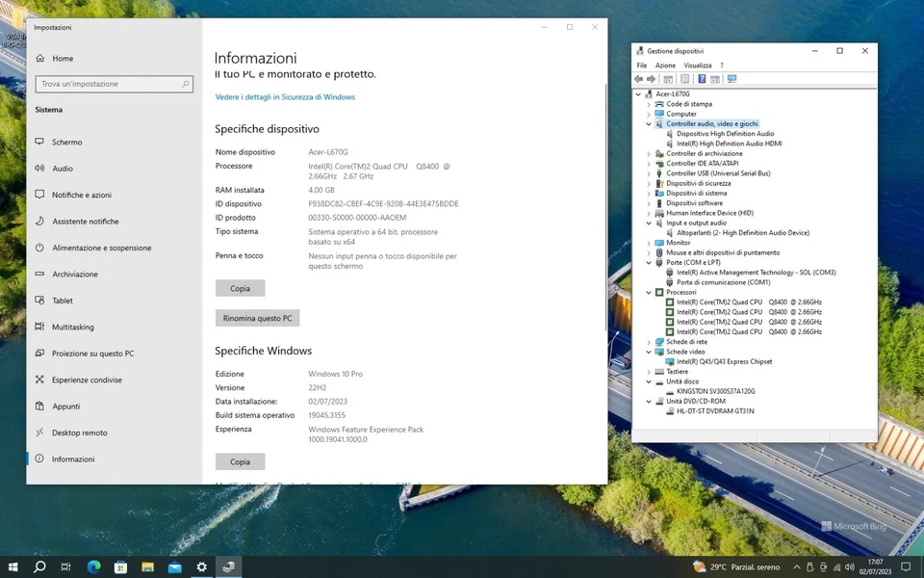Open the Azione menu
This screenshot has width=924, height=578.
coord(665,66)
